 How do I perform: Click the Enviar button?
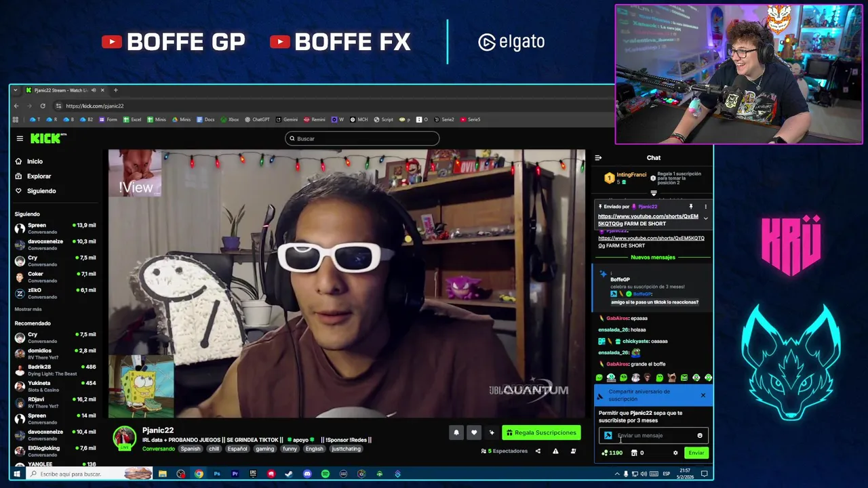coord(696,453)
